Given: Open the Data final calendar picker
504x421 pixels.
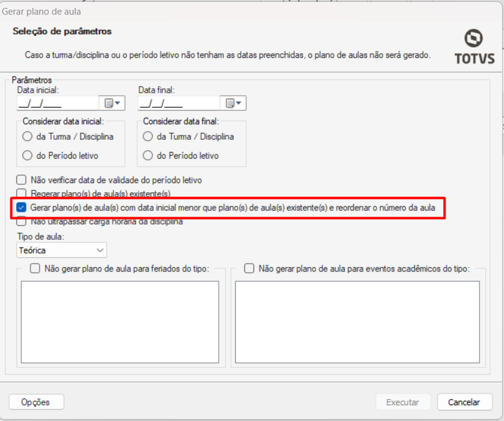Looking at the screenshot, I should (x=233, y=103).
